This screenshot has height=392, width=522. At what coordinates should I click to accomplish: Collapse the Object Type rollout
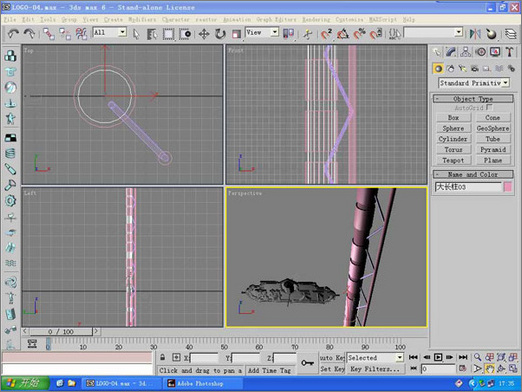point(473,99)
